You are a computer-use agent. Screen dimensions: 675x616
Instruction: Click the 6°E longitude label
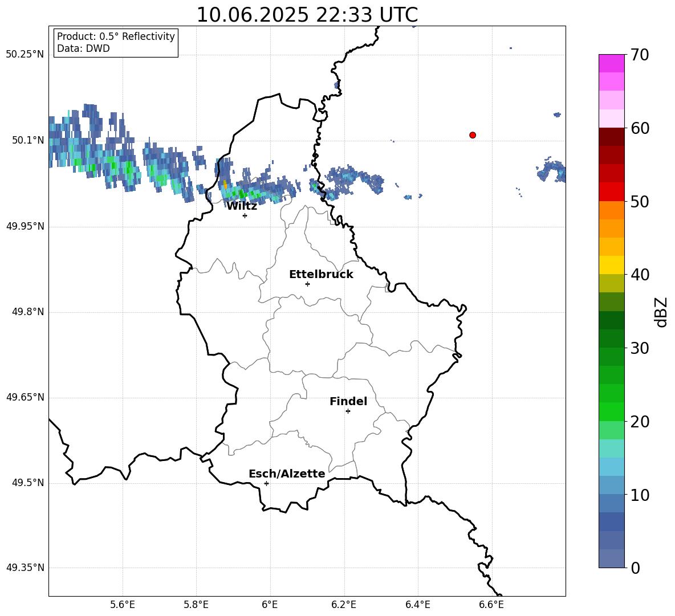tap(270, 605)
